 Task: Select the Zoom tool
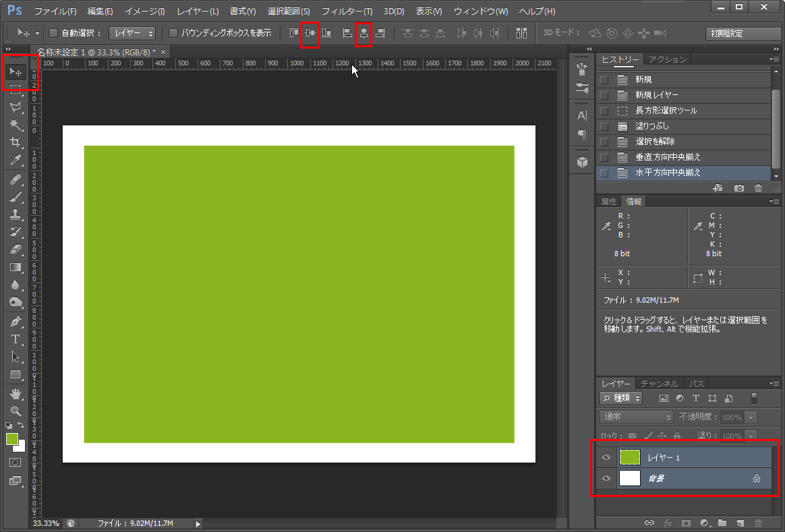pyautogui.click(x=16, y=411)
